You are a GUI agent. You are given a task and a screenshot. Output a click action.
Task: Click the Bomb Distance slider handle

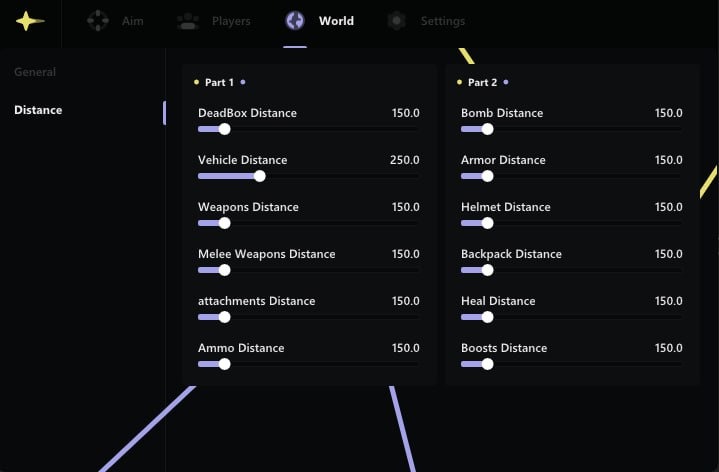pos(487,129)
